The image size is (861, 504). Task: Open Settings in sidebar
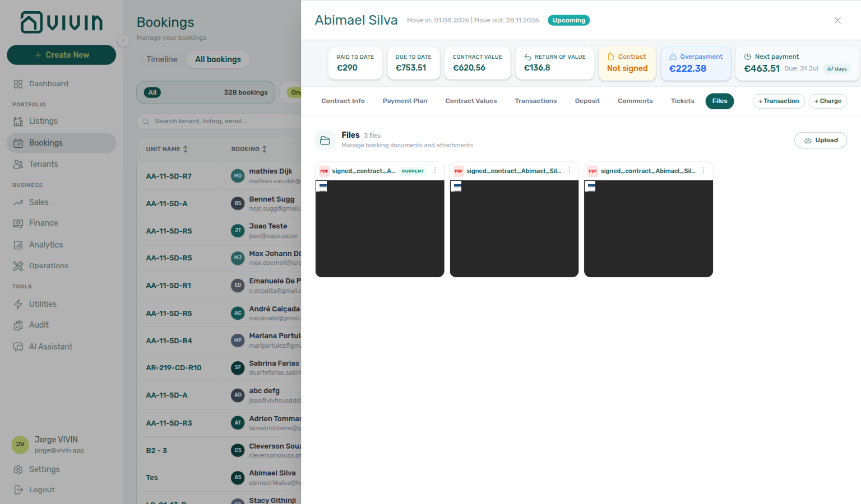tap(61, 469)
